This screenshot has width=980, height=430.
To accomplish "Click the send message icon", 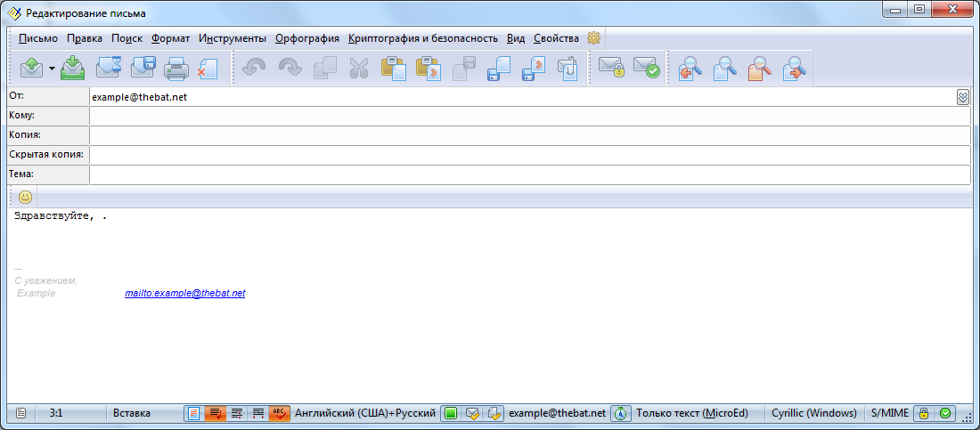I will [x=31, y=68].
